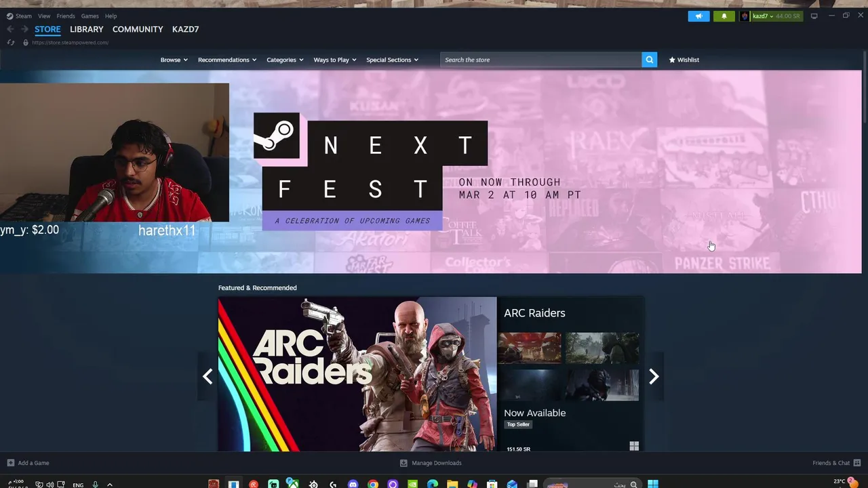The width and height of the screenshot is (868, 488).
Task: Show hidden tray icons chevron
Action: coord(110,485)
